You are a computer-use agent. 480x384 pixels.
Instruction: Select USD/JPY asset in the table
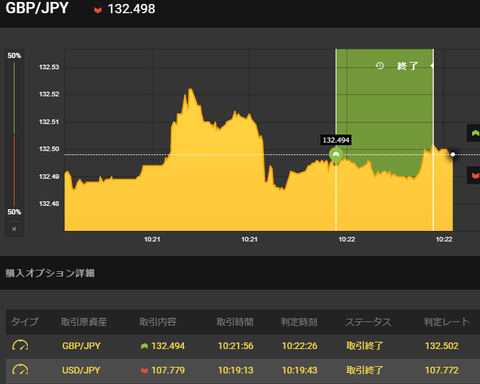click(x=81, y=370)
